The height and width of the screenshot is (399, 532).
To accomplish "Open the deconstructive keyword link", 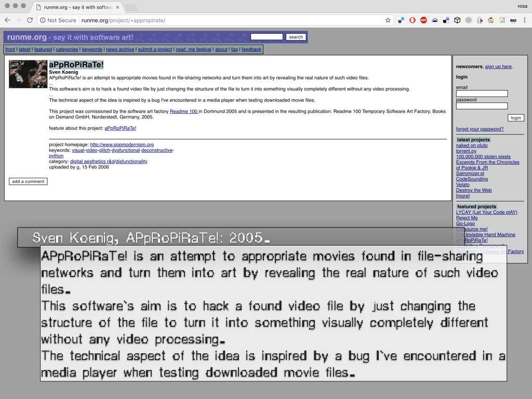I will [x=157, y=150].
